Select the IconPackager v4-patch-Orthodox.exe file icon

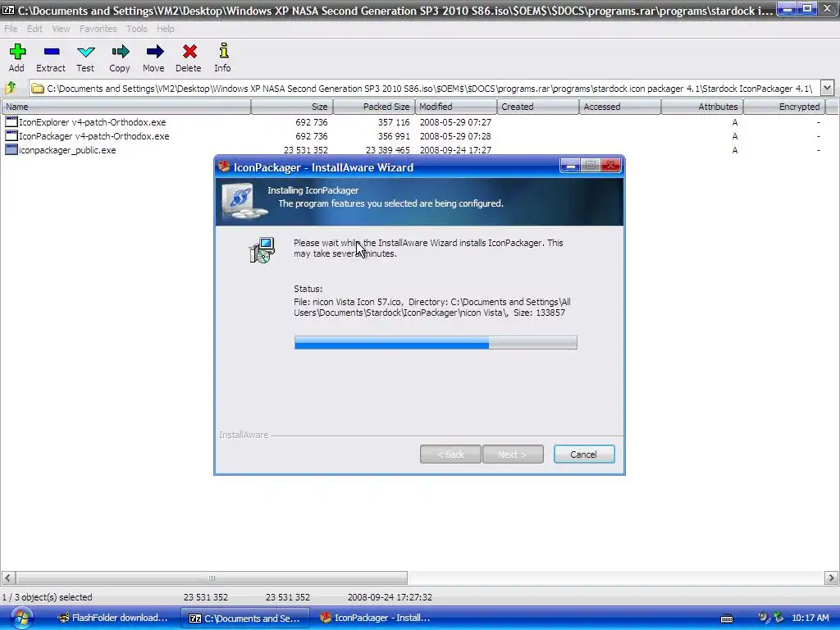pyautogui.click(x=11, y=136)
